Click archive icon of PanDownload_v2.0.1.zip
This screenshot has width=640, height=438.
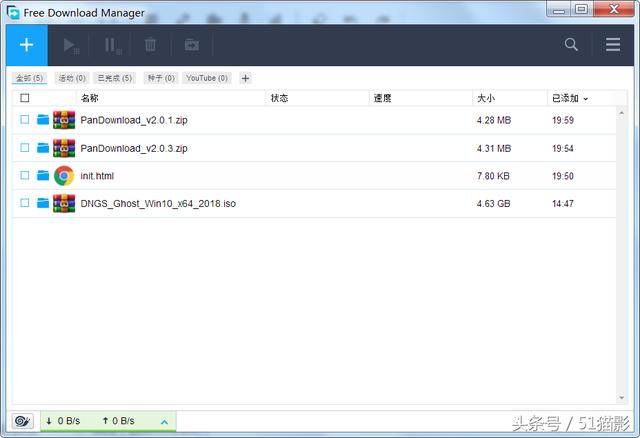tap(64, 120)
